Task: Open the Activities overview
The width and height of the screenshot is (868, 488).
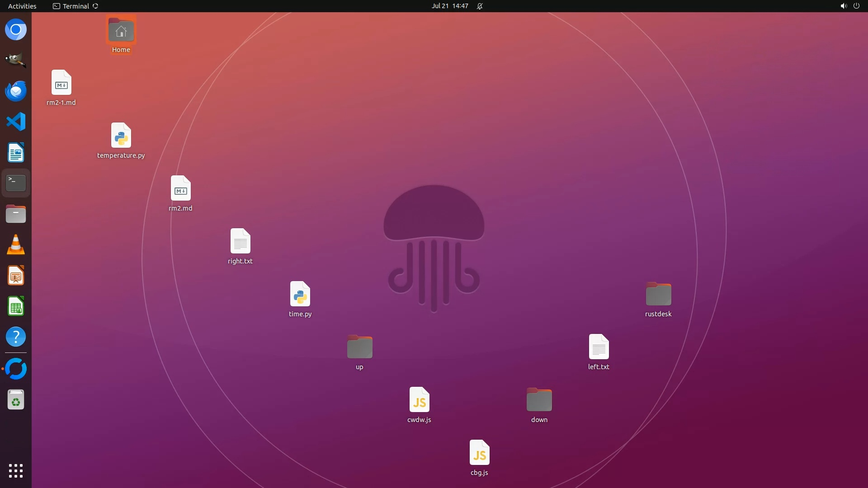Action: pyautogui.click(x=22, y=6)
